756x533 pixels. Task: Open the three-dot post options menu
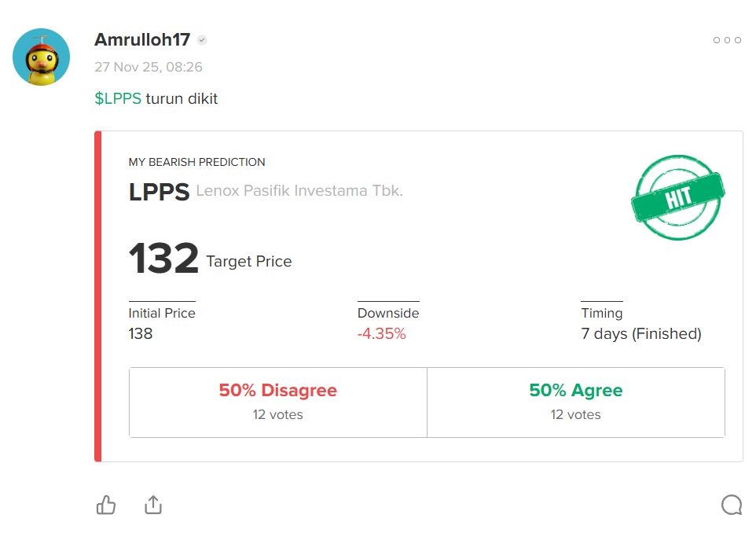coord(727,40)
